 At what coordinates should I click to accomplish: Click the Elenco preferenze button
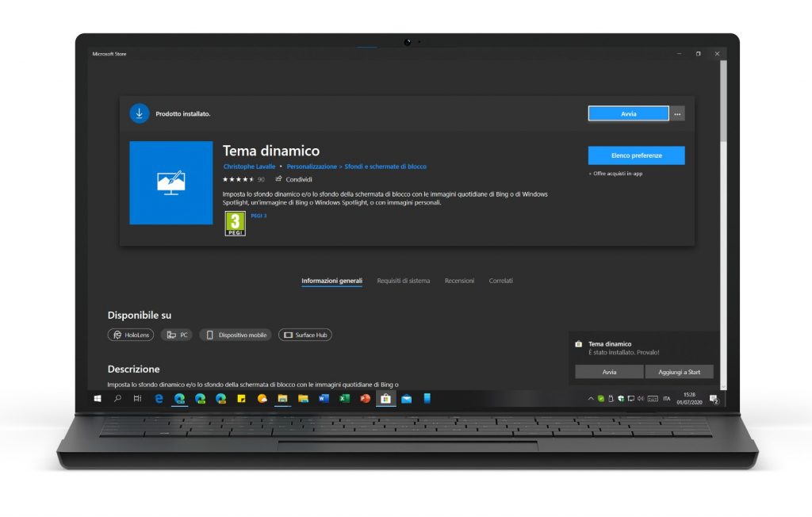(x=636, y=155)
